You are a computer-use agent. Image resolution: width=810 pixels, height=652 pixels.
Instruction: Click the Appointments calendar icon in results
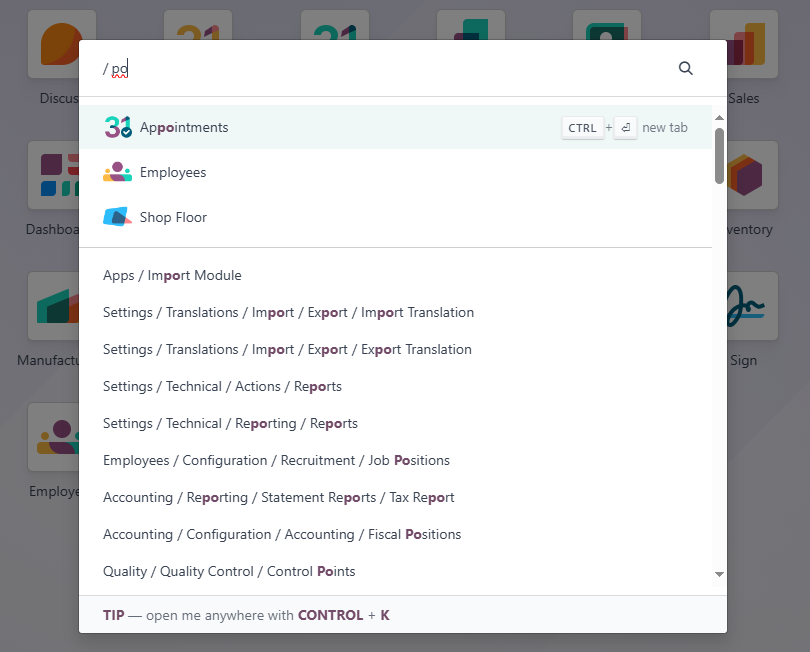coord(118,127)
